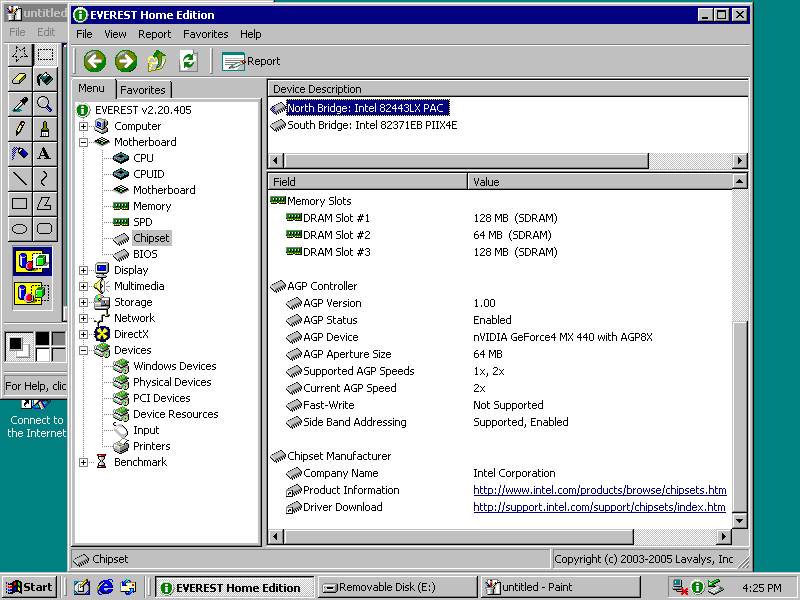
Task: Select the Pencil tool in Paint
Action: tap(19, 129)
